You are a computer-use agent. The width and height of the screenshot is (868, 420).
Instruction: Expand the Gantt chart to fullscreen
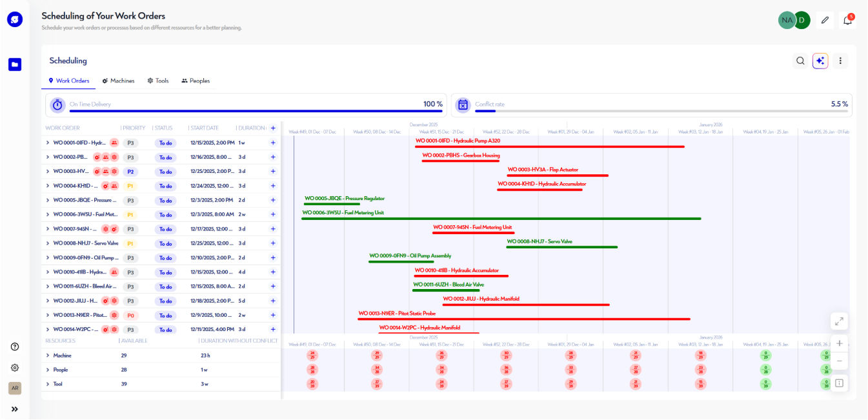[x=839, y=321]
